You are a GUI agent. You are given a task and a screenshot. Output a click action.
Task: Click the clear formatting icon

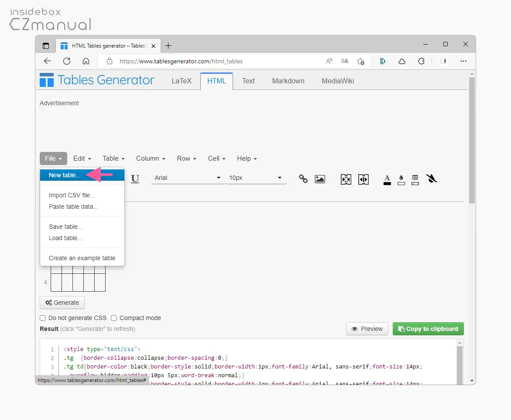[x=432, y=179]
